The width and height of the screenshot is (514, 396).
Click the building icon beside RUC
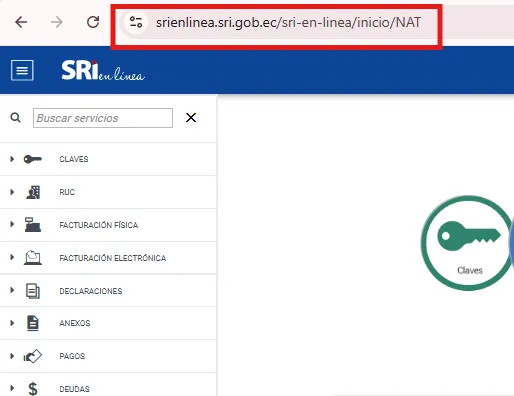pos(33,192)
